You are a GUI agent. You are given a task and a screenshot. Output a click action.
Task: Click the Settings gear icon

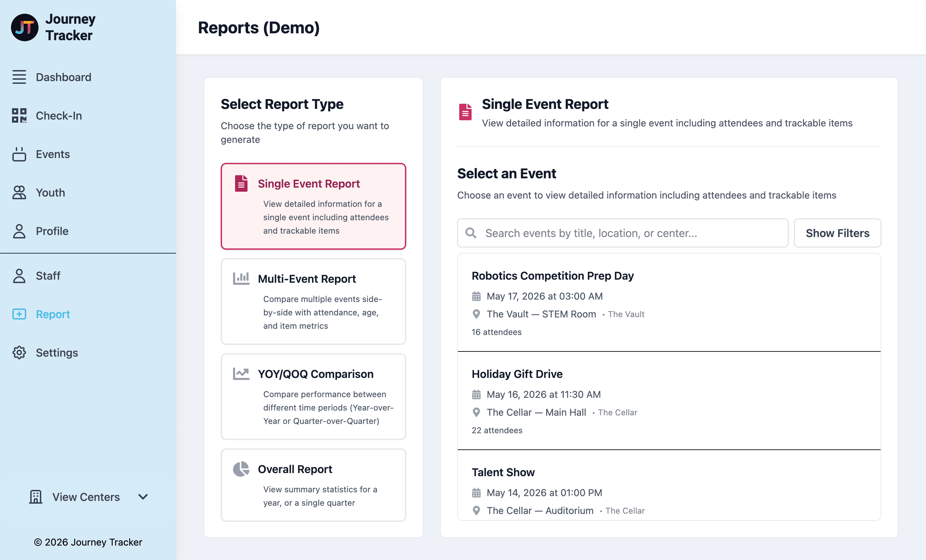[x=19, y=353]
